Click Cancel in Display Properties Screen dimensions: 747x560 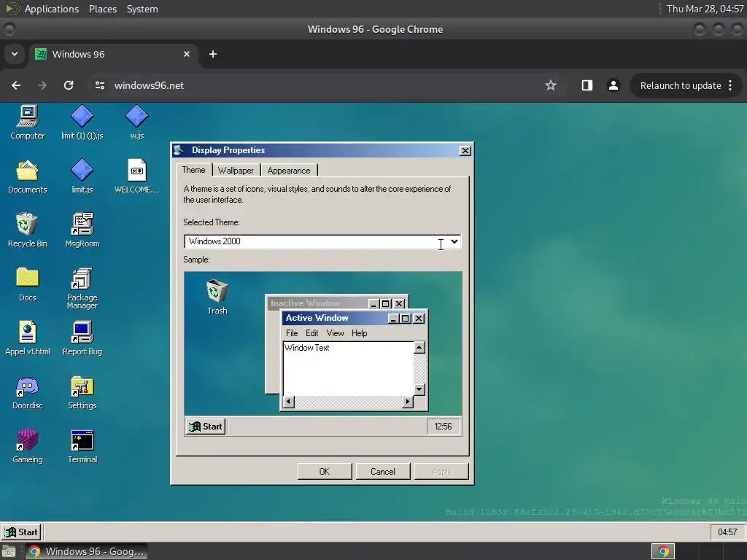click(x=382, y=472)
